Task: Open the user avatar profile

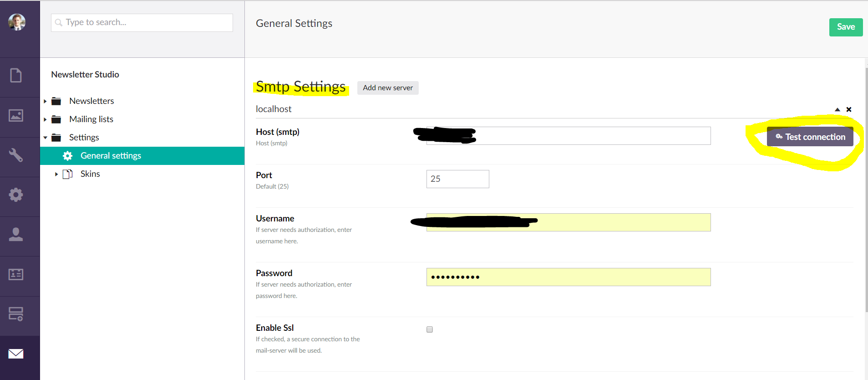Action: (x=17, y=22)
